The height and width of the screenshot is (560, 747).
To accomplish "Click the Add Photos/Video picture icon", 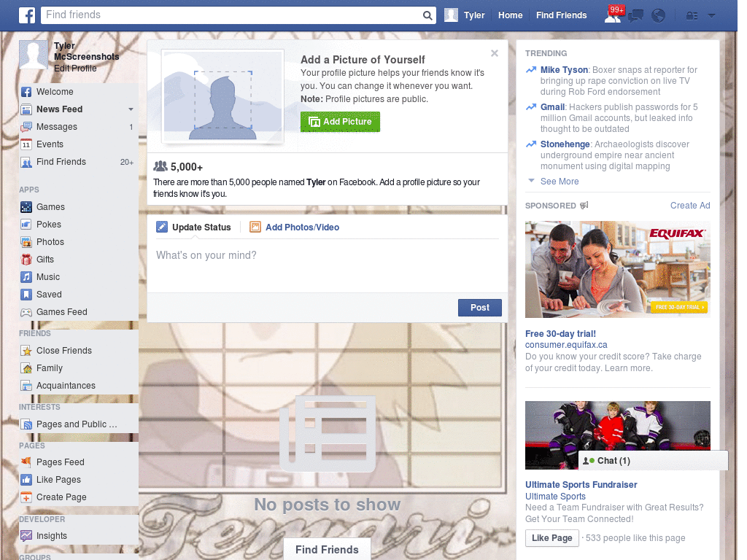I will 255,227.
